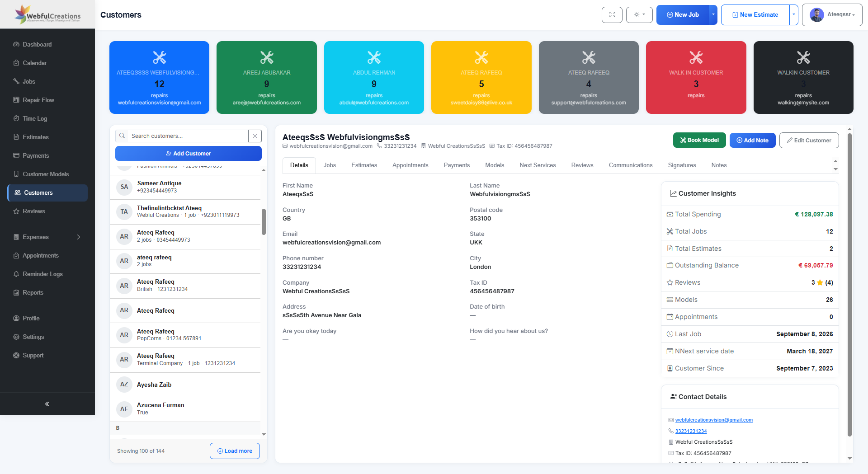
Task: Focus the Search customers input field
Action: pos(188,136)
